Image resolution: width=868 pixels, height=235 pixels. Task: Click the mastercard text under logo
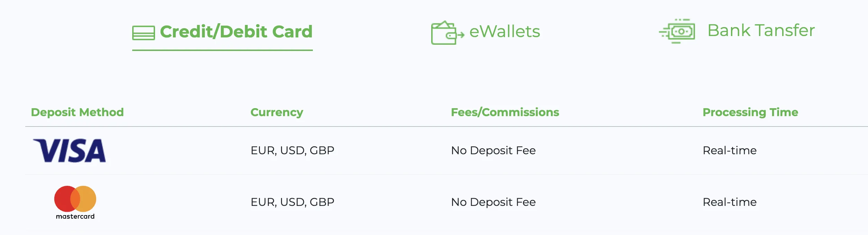click(x=75, y=216)
